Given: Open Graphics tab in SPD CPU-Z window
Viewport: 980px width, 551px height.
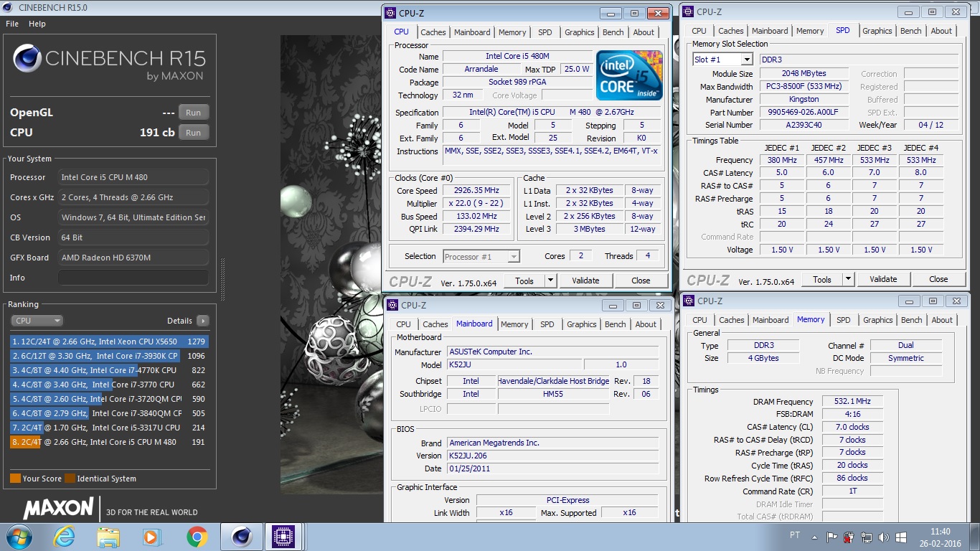Looking at the screenshot, I should pyautogui.click(x=877, y=31).
